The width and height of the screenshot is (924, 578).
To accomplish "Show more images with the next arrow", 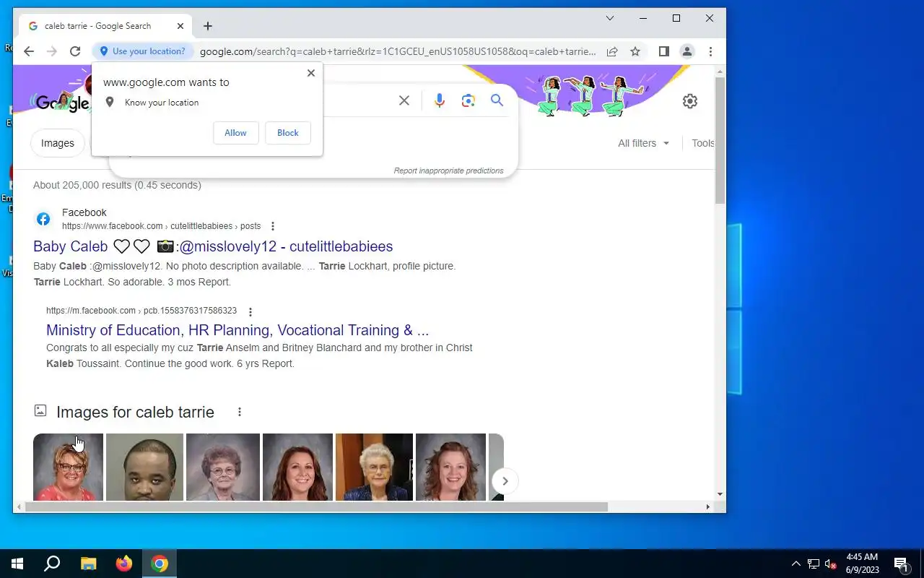I will point(505,481).
